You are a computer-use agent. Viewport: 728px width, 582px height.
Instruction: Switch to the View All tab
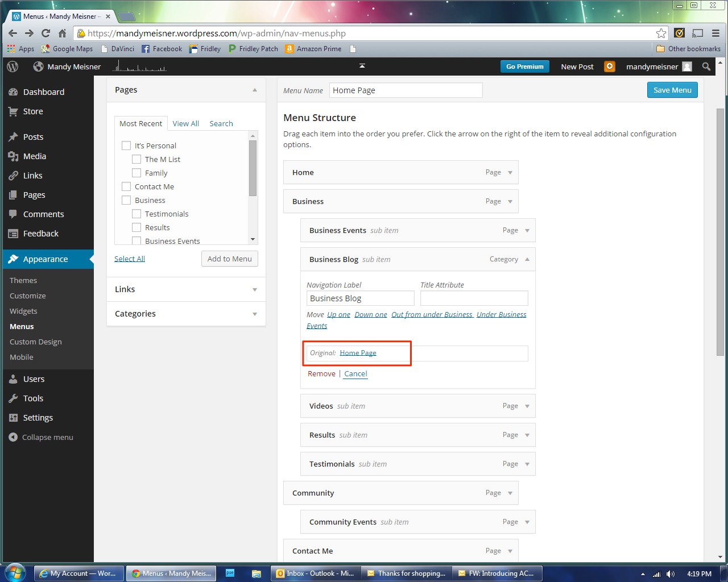185,123
